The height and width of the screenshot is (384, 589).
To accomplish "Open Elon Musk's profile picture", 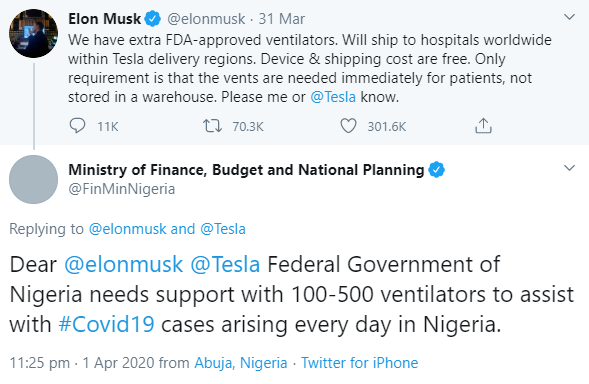I will tap(33, 33).
